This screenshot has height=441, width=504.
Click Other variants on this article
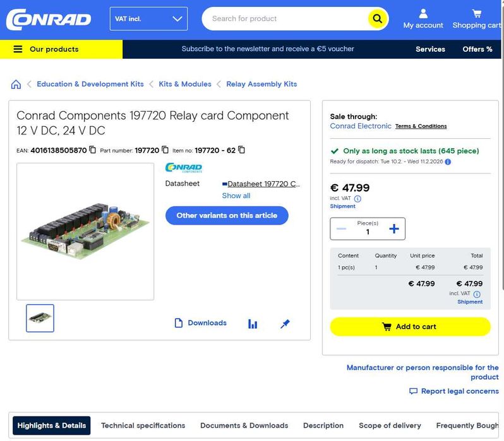click(x=227, y=216)
